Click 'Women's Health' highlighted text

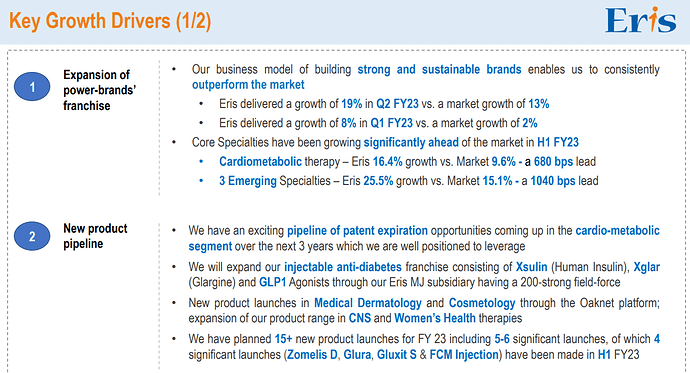coord(435,318)
